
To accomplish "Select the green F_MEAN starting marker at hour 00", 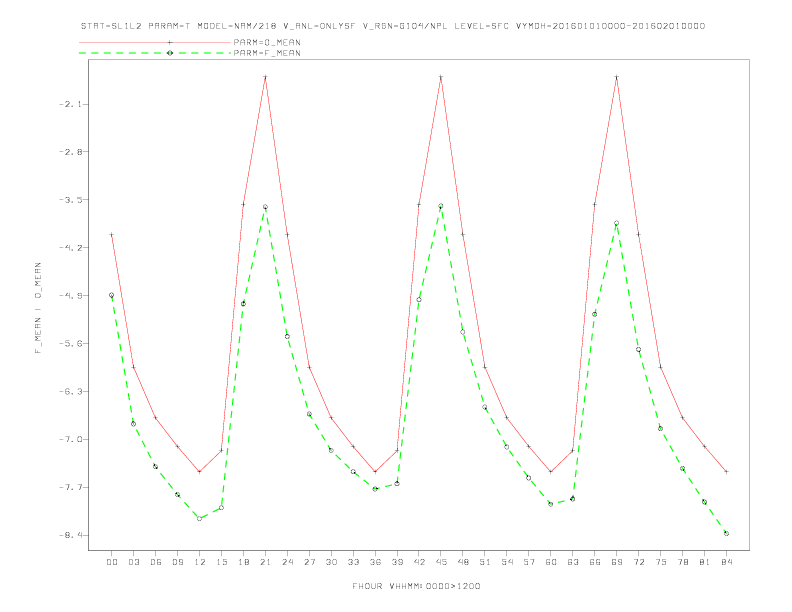I will [112, 295].
